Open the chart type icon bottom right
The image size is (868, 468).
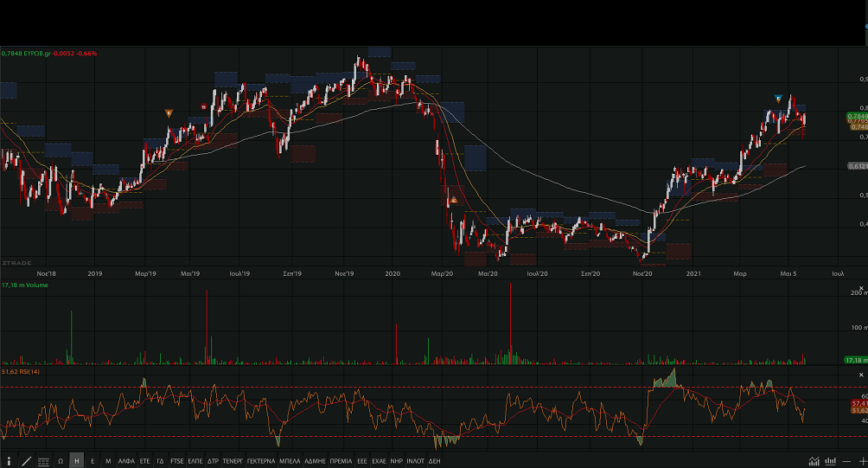pyautogui.click(x=814, y=461)
